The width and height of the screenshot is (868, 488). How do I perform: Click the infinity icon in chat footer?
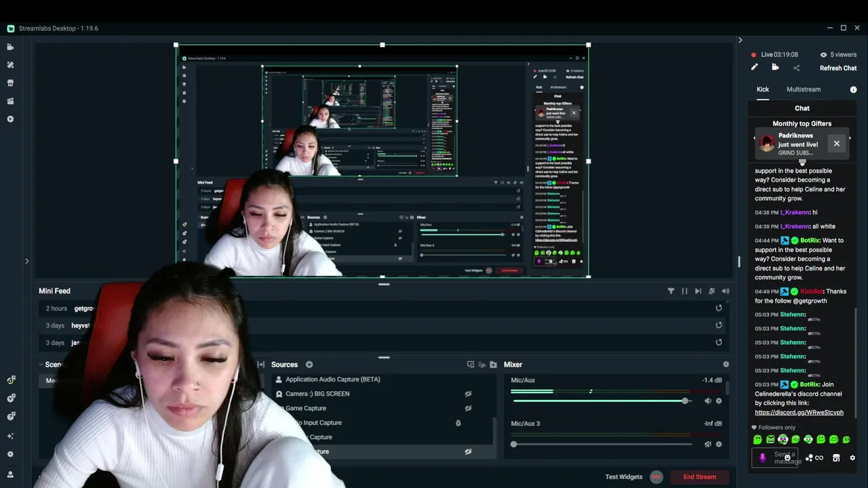click(819, 458)
